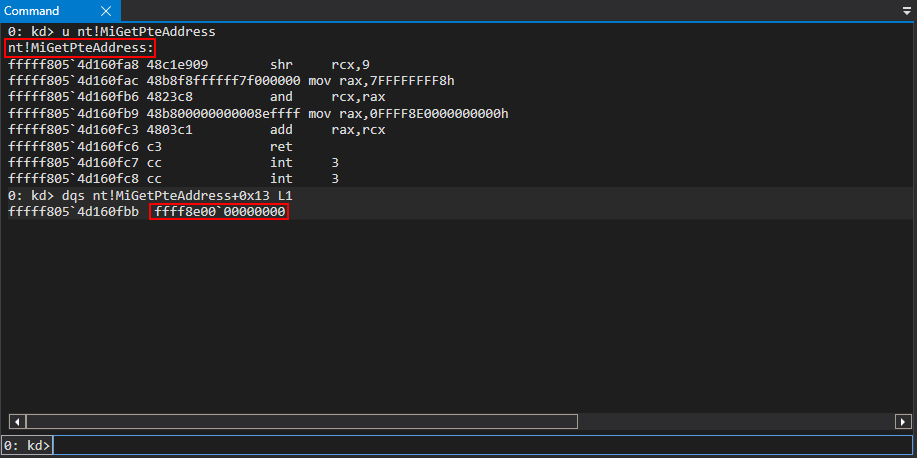Close the Command tab with X
This screenshot has height=458, width=917.
[x=76, y=10]
